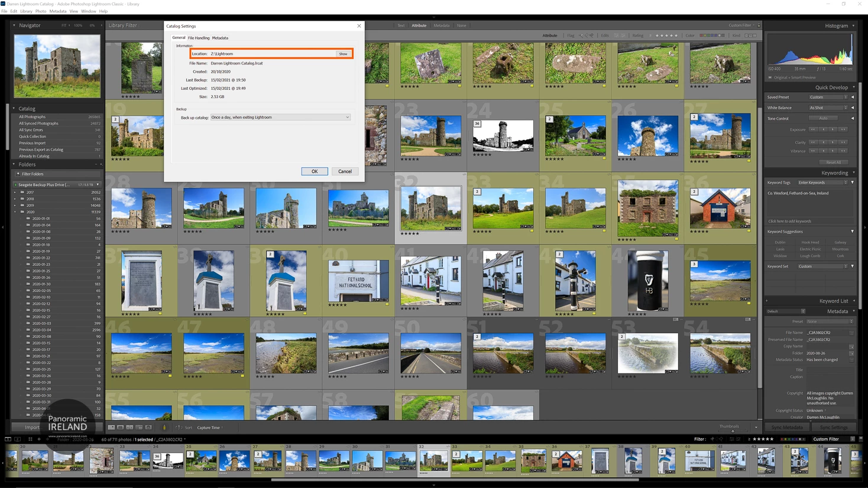Screen dimensions: 868x488
Task: Click five-star rating filter stars
Action: point(666,35)
